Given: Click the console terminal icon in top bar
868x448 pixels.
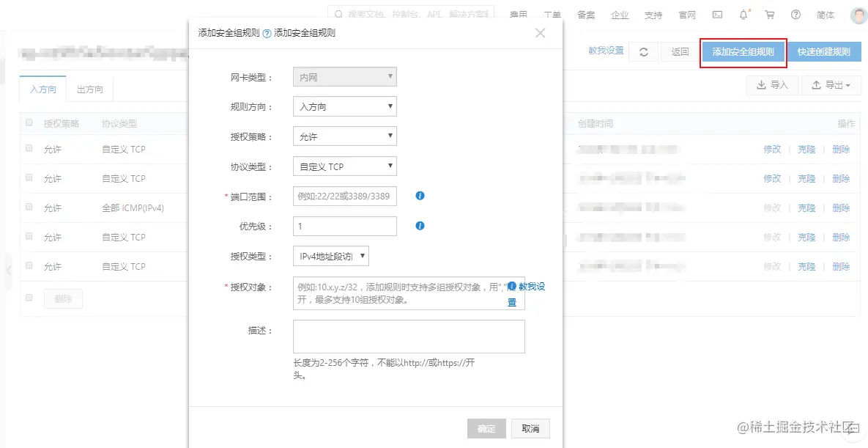Looking at the screenshot, I should (716, 15).
